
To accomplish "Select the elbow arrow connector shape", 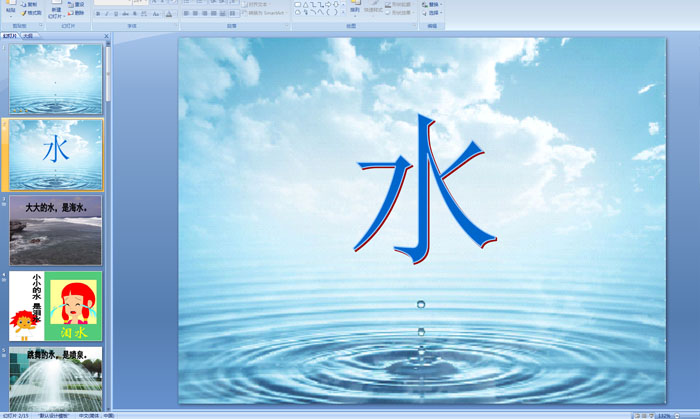I will 321,4.
